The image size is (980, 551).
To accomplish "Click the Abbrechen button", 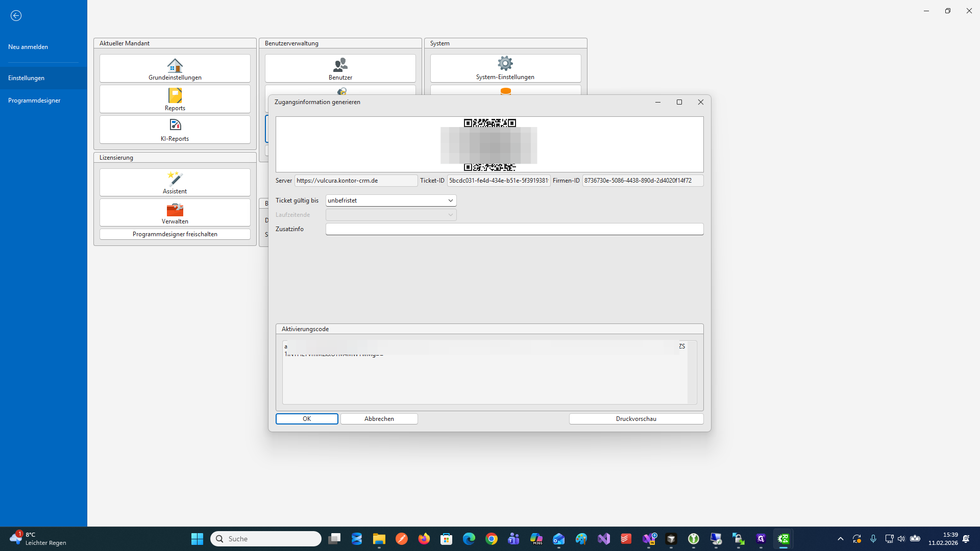I will [x=379, y=419].
